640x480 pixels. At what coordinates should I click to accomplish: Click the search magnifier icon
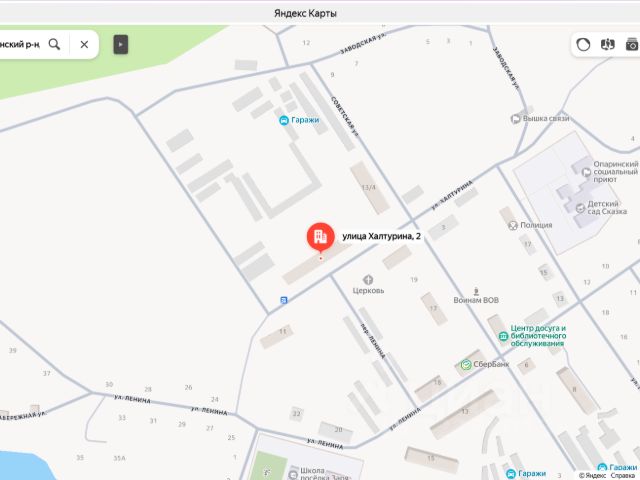[x=54, y=44]
